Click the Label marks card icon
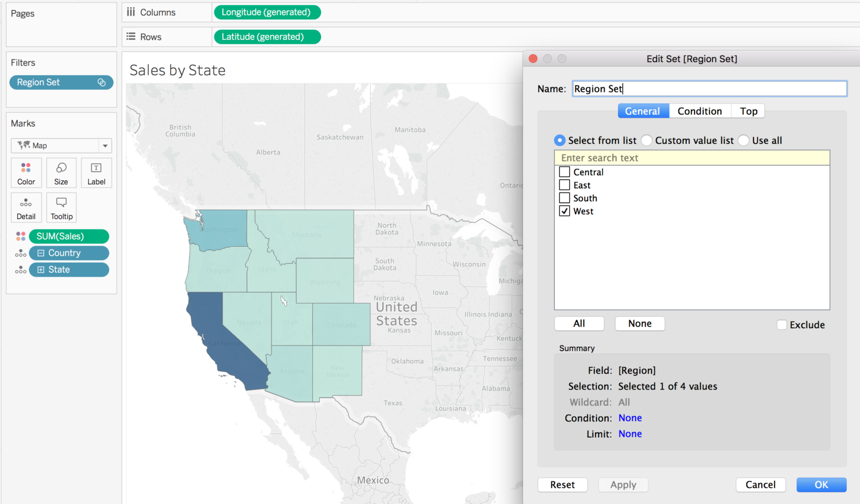Image resolution: width=860 pixels, height=504 pixels. (96, 172)
